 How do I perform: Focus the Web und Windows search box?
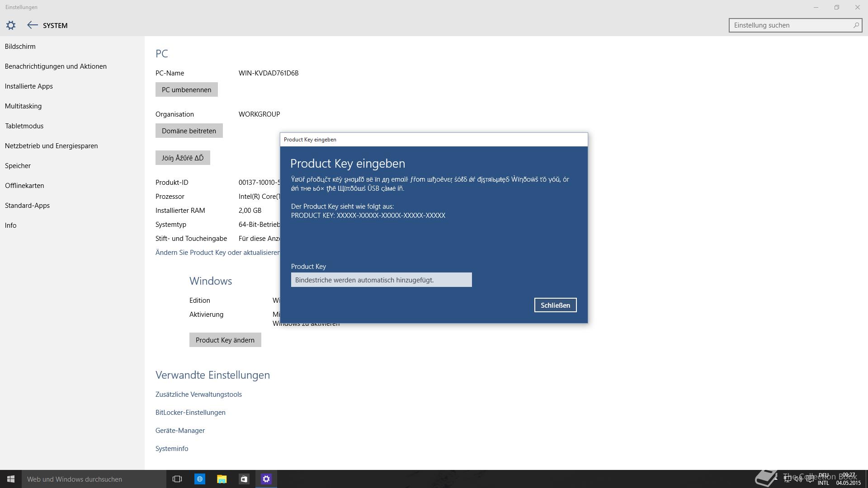click(x=94, y=479)
